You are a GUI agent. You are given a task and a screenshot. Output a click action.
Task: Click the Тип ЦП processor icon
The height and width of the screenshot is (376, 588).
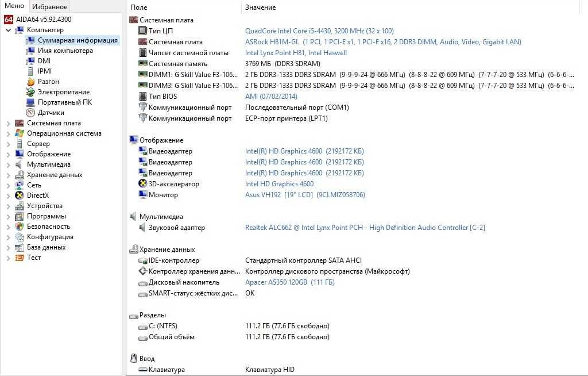[x=142, y=30]
